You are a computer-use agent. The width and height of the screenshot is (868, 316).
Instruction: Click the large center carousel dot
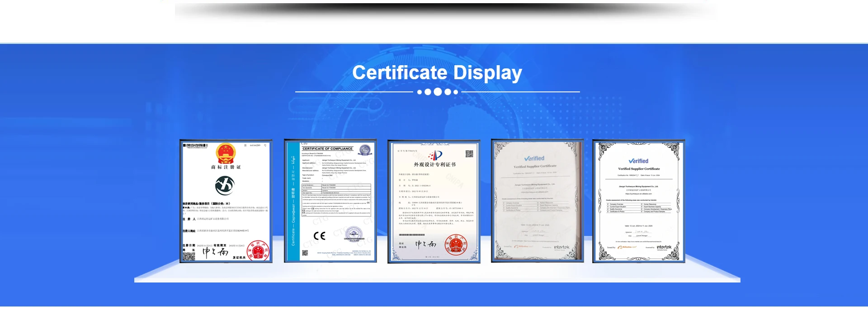(438, 92)
